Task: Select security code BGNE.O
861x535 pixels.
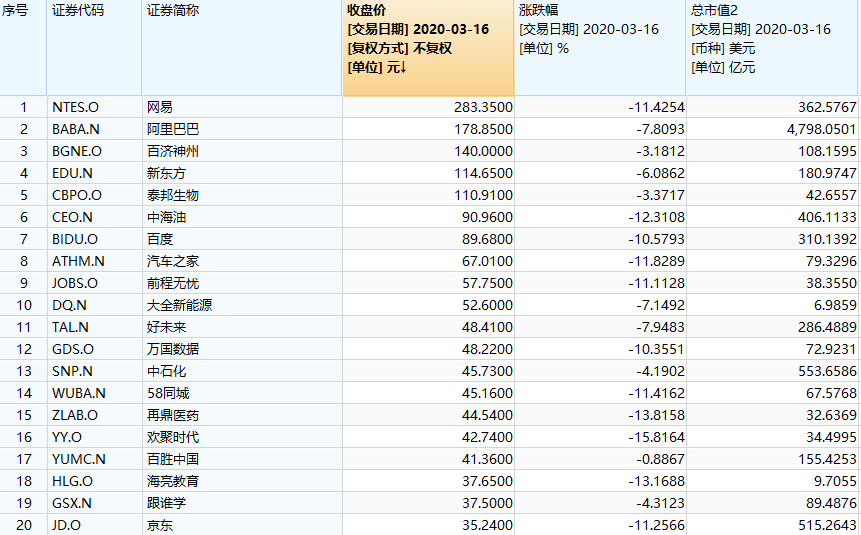Action: pyautogui.click(x=77, y=151)
